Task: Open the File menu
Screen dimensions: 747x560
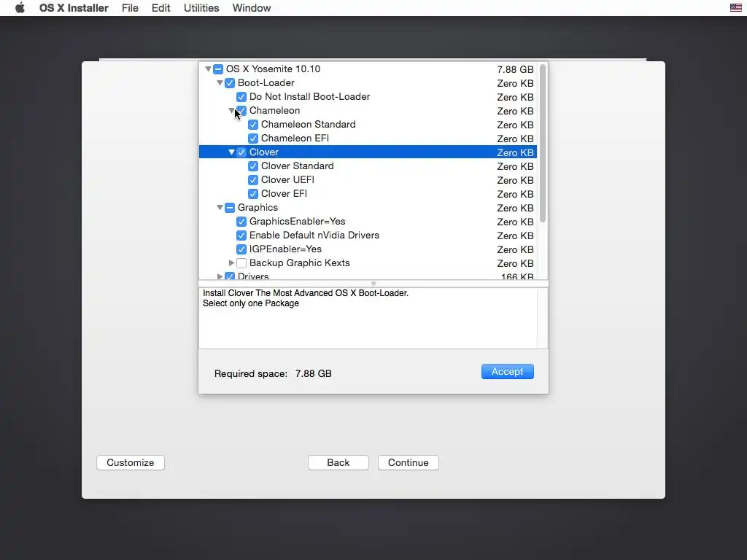Action: 130,8
